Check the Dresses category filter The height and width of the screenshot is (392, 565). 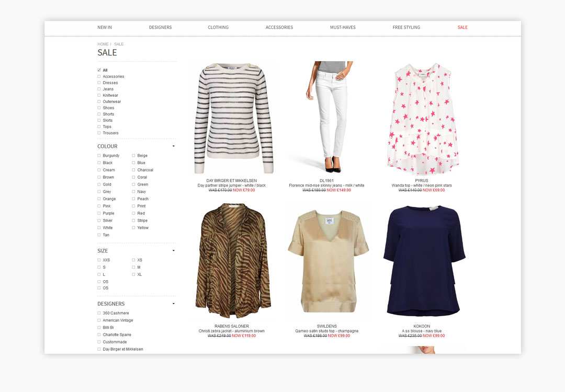tap(99, 83)
